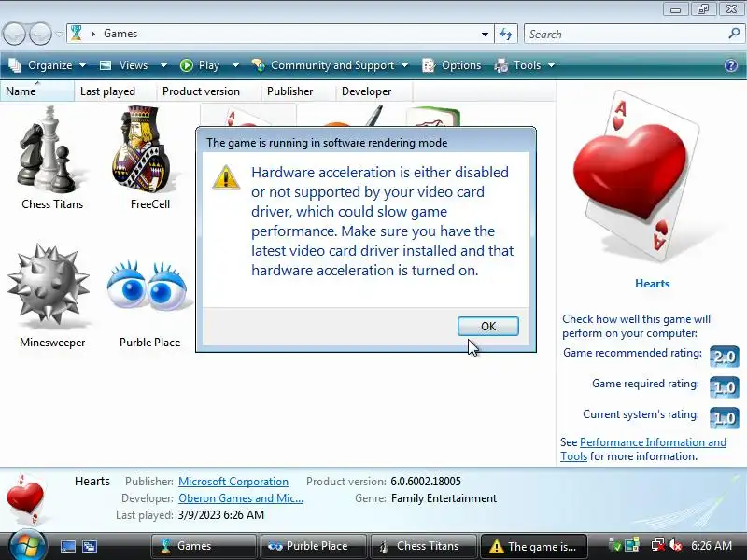Switch to Chess Titans taskbar button
Viewport: 747px width, 560px height.
coord(423,546)
